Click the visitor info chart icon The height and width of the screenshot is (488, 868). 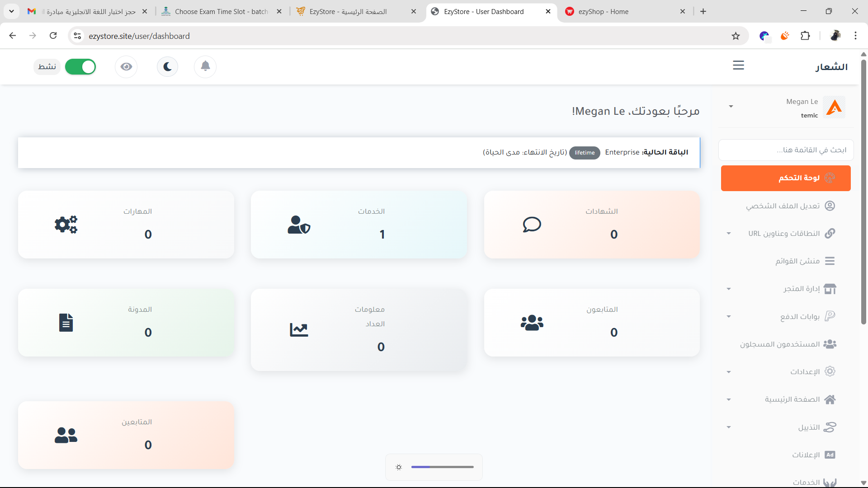point(299,330)
